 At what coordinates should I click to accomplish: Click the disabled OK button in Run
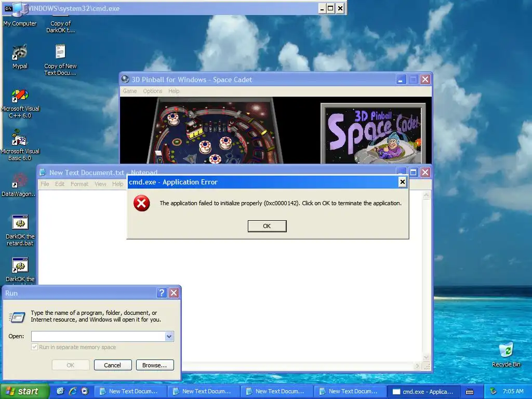coord(71,365)
